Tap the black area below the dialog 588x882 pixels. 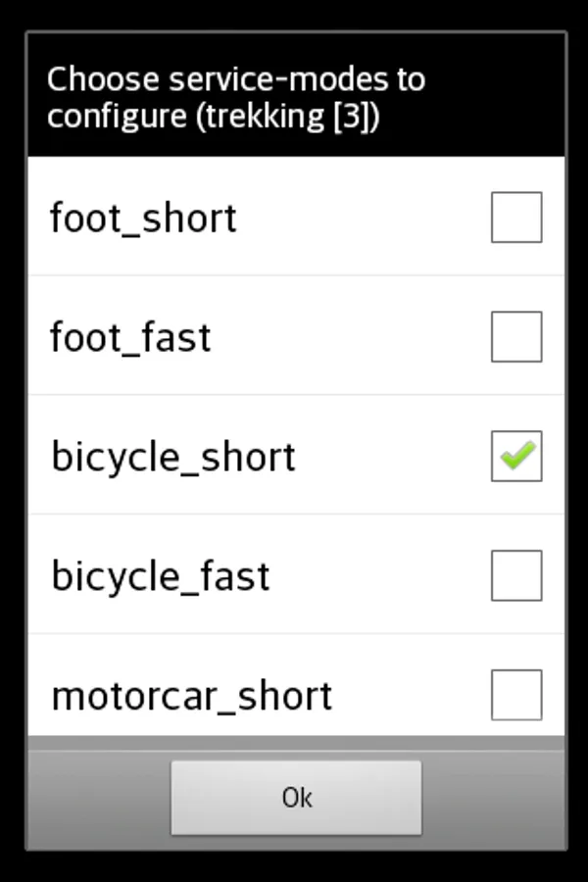pyautogui.click(x=294, y=866)
